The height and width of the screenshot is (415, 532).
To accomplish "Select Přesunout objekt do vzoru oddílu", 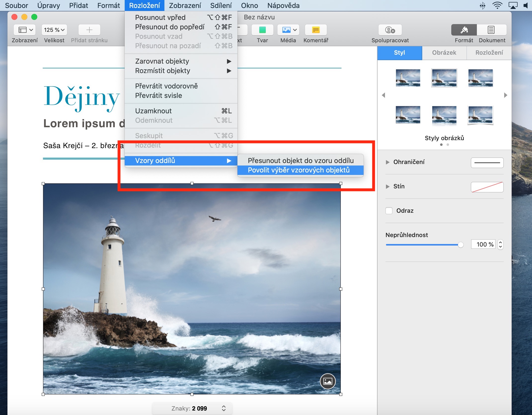I will click(301, 161).
